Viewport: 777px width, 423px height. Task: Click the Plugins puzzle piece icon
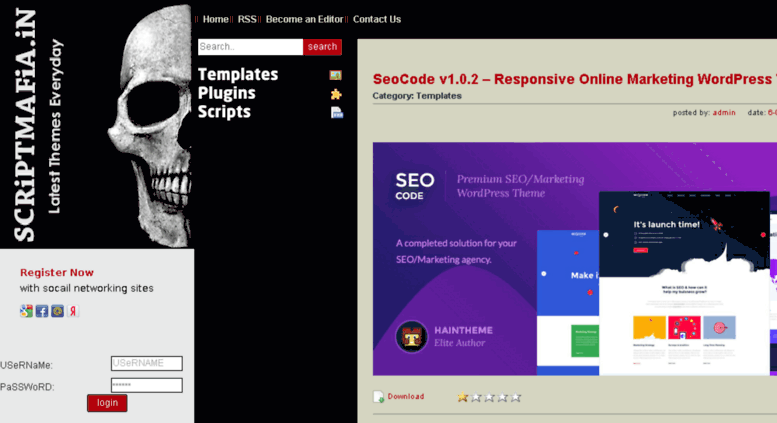click(x=336, y=94)
